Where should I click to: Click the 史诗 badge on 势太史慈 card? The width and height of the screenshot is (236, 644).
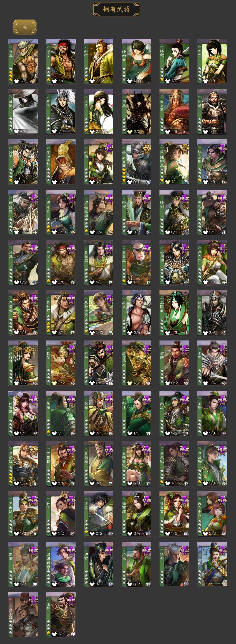147,148
